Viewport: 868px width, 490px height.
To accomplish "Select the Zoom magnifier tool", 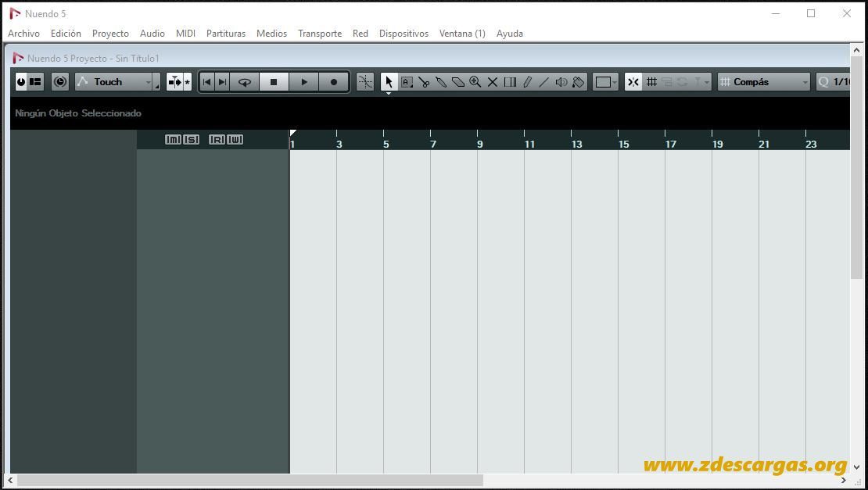I will 475,82.
